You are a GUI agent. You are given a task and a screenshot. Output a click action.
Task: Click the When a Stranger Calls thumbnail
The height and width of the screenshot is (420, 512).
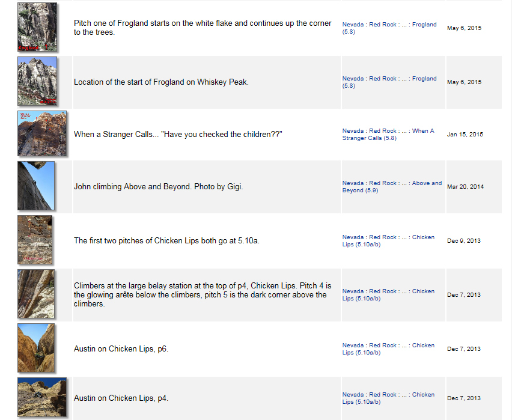[x=42, y=133]
